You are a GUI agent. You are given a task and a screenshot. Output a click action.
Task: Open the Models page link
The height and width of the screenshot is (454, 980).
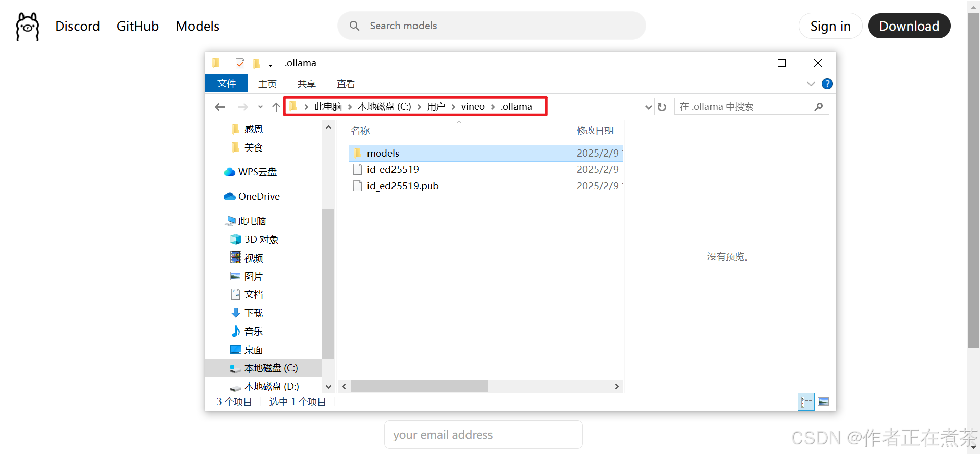[198, 26]
